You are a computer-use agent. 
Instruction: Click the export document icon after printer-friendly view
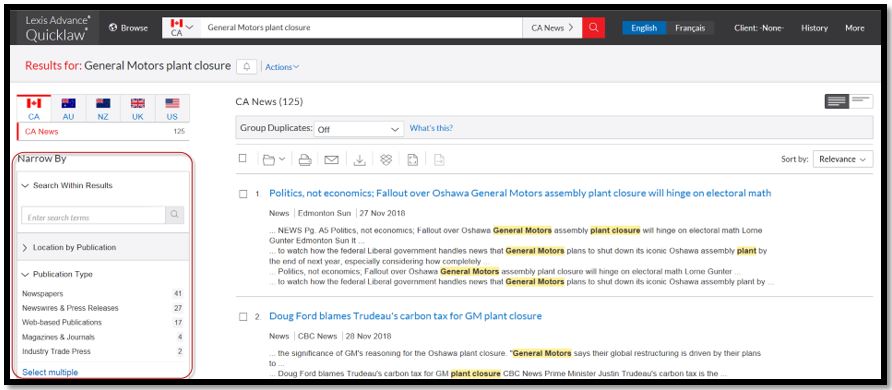(x=439, y=160)
